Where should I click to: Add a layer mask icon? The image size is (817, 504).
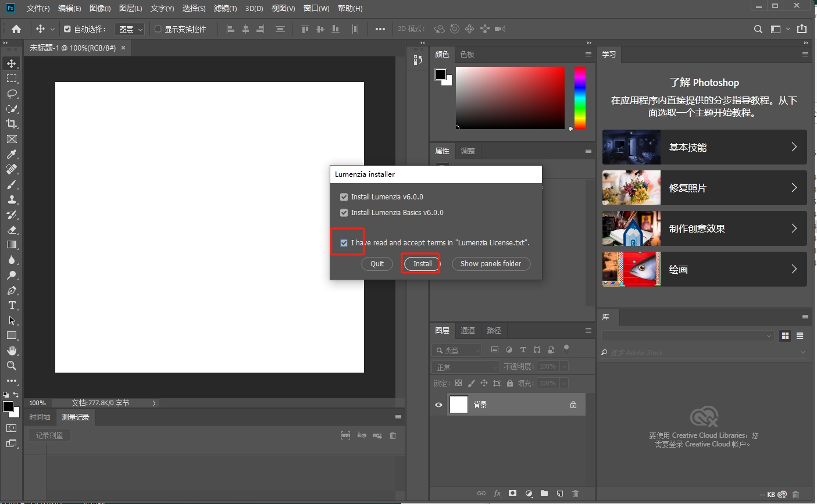tap(512, 493)
